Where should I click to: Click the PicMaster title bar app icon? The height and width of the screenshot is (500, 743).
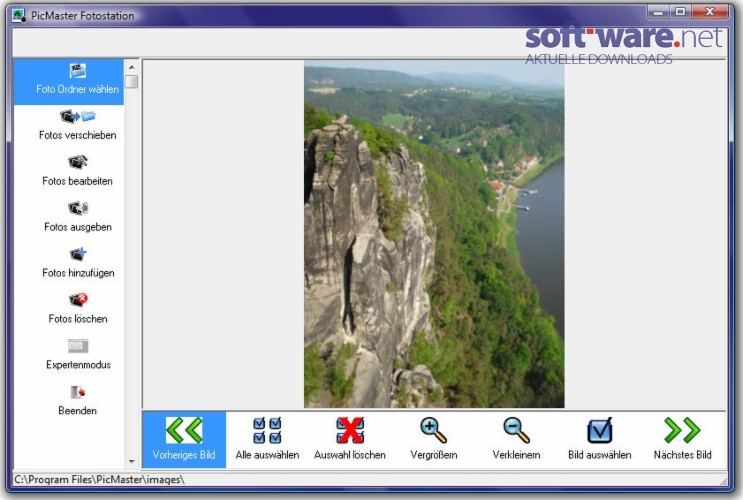[19, 16]
